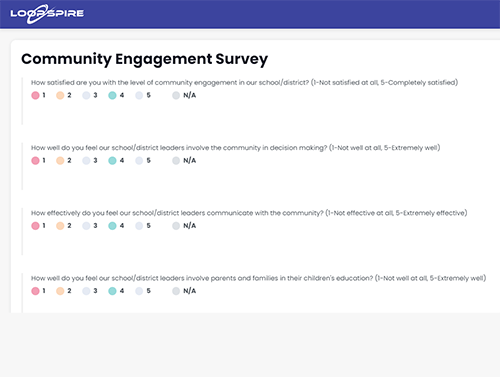Select rating 5 for leaders communicate effectively question
Screen dimensions: 500x377
[139, 226]
